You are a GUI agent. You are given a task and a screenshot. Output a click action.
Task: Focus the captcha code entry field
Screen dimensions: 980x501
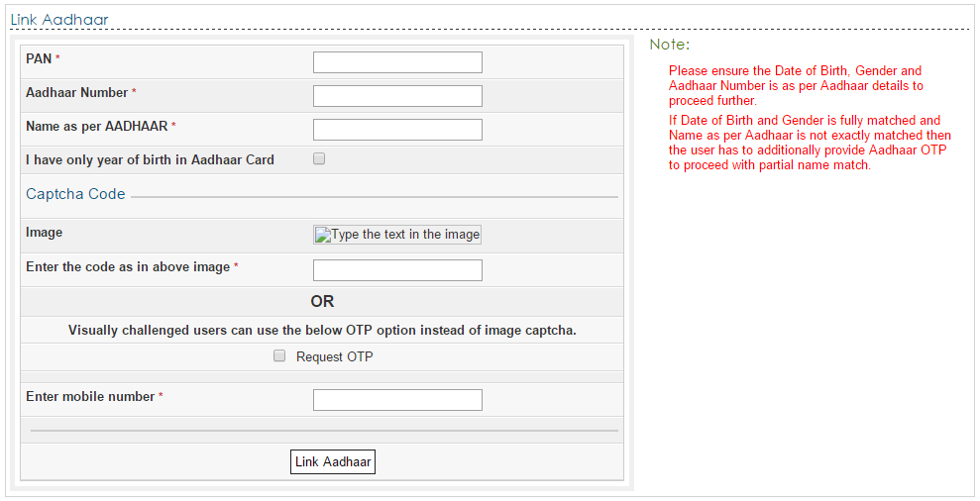397,270
